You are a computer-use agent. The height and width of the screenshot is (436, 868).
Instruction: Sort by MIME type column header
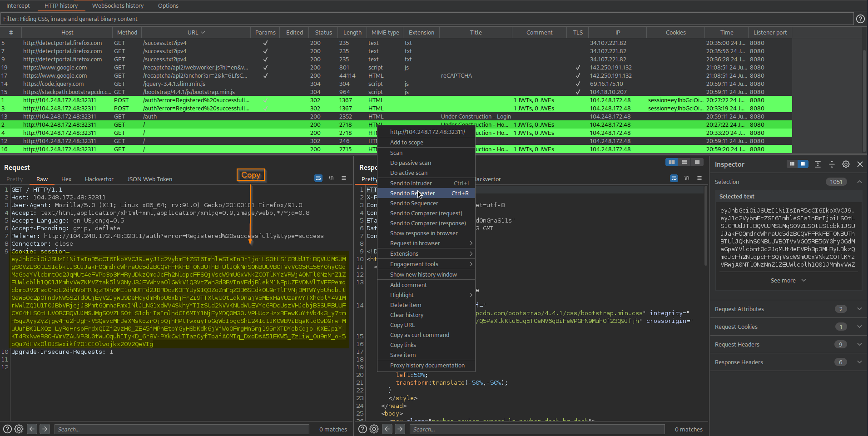click(385, 32)
